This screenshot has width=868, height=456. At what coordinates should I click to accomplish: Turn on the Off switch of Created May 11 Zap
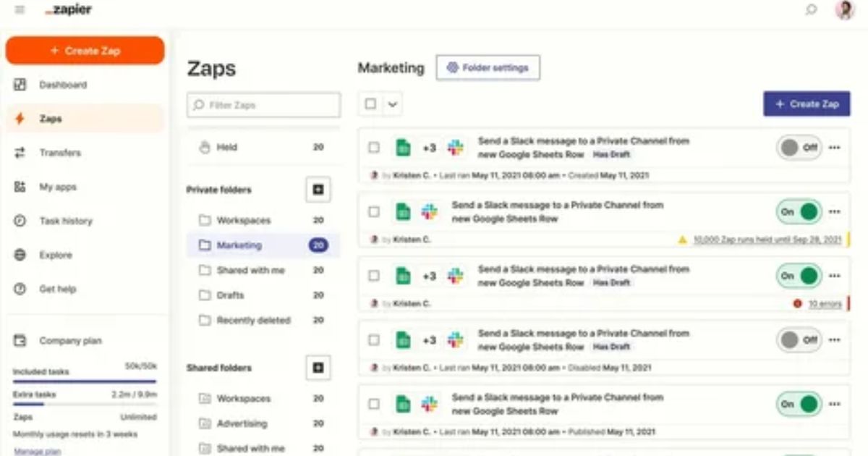799,148
